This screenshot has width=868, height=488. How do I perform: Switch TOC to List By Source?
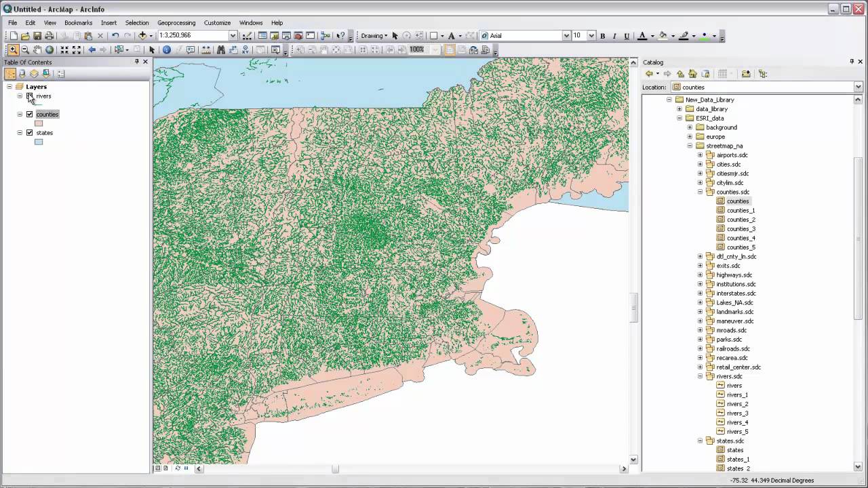tap(22, 74)
